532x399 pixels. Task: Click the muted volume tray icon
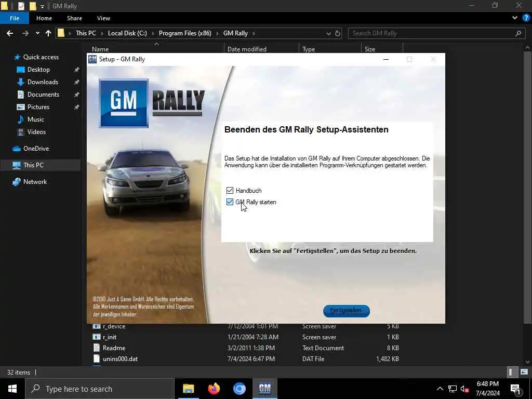[464, 389]
